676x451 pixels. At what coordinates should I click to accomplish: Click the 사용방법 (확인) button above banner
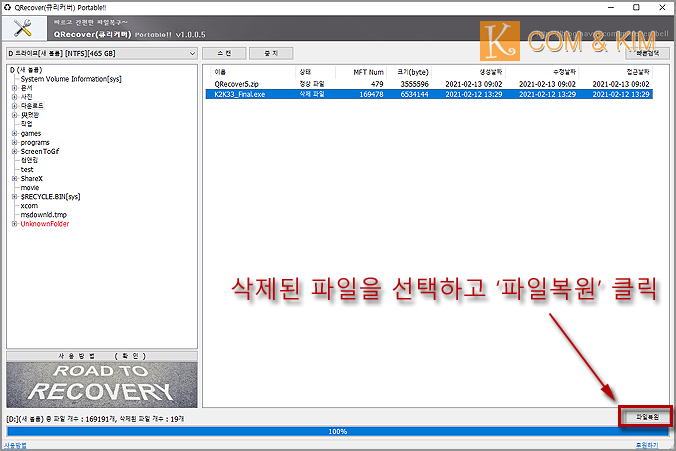click(x=102, y=356)
